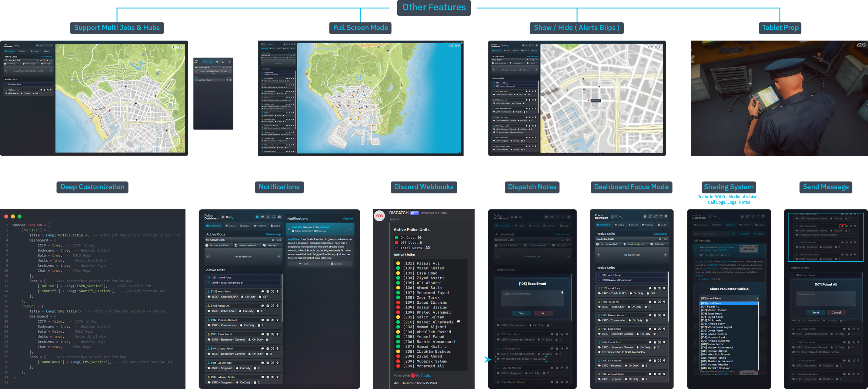The height and width of the screenshot is (389, 868).
Task: Open Logs tab in Notifications example dashboard
Action: 275,226
